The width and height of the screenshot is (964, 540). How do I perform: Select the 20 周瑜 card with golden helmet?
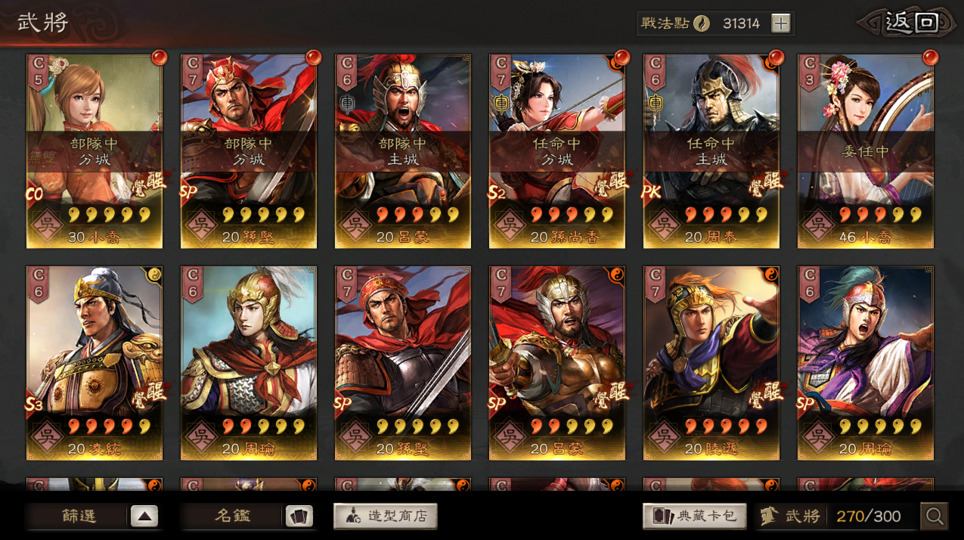[x=248, y=363]
